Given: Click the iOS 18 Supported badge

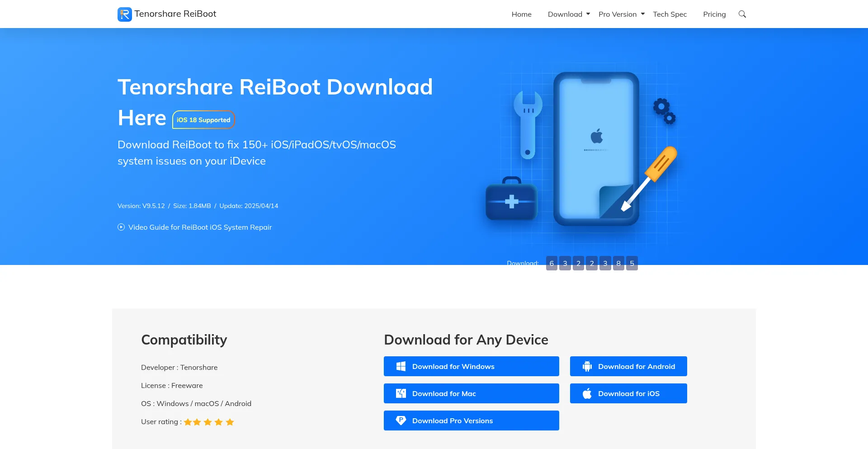Looking at the screenshot, I should (203, 120).
